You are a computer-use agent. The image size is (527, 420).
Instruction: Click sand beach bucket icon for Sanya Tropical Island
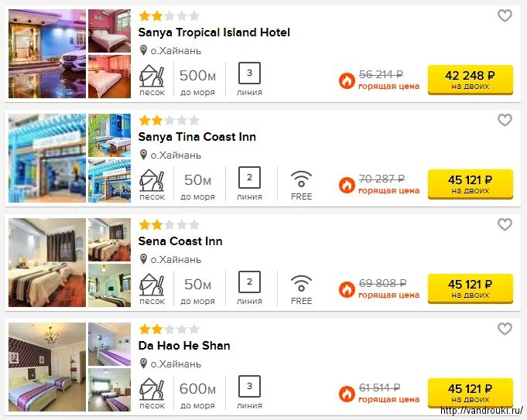tap(152, 77)
